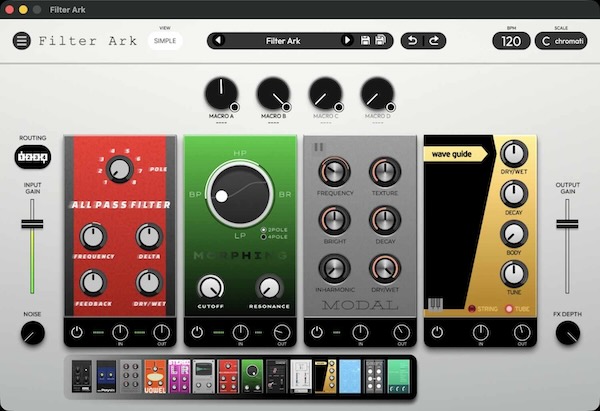
Task: Click the Delta knob in All Pass Filter
Action: pyautogui.click(x=149, y=237)
